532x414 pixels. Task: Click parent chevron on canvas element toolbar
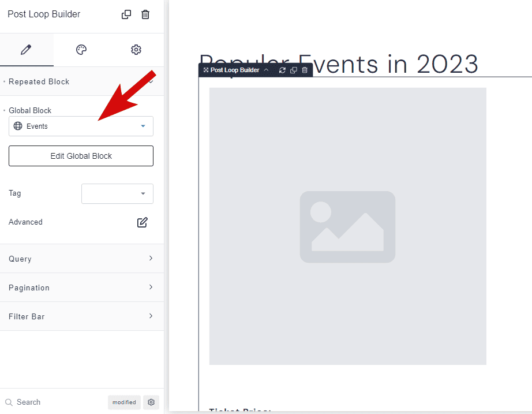tap(267, 70)
